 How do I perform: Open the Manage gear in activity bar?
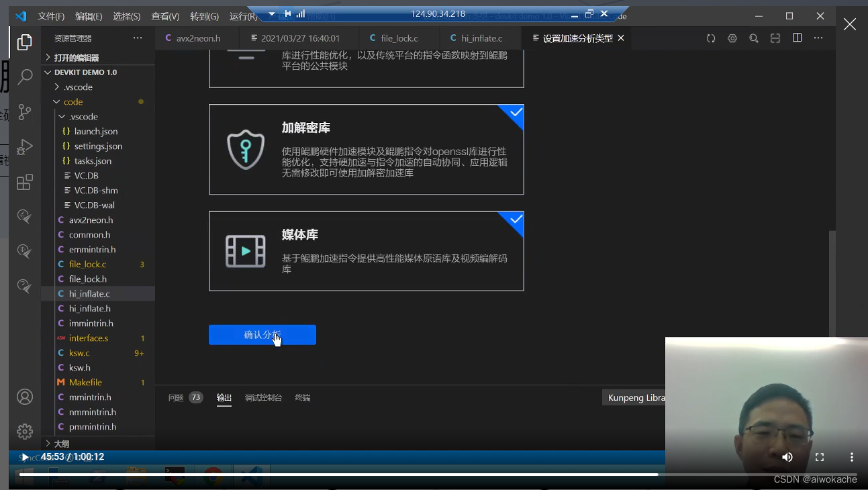tap(25, 432)
